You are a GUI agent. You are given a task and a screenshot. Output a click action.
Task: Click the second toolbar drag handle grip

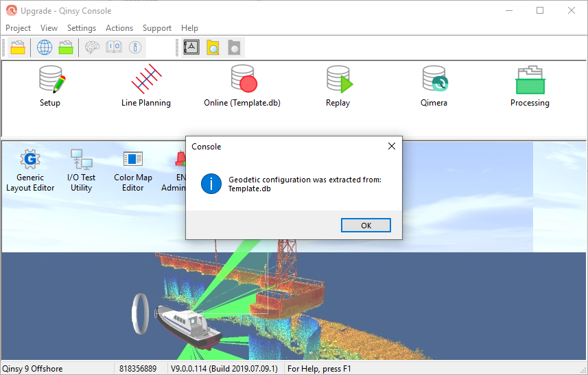click(177, 47)
